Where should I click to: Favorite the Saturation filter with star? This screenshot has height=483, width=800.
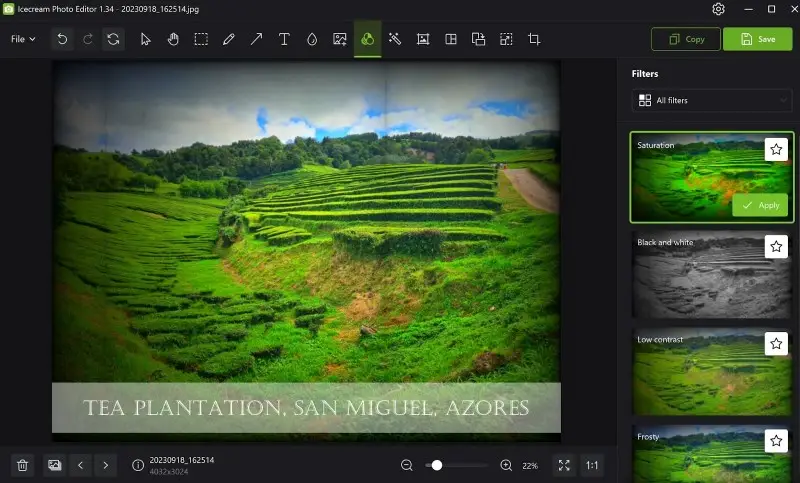(x=776, y=149)
